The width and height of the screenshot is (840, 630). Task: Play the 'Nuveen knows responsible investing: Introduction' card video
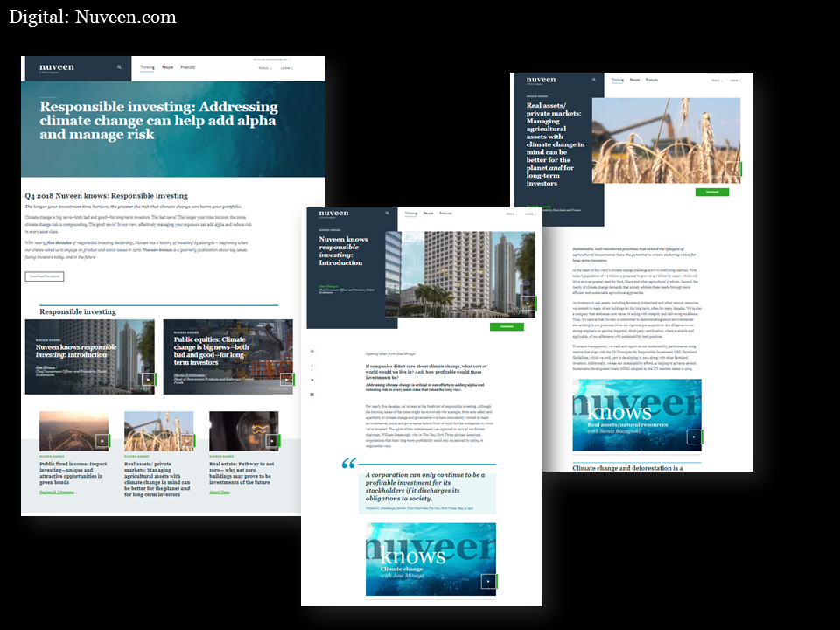[149, 379]
